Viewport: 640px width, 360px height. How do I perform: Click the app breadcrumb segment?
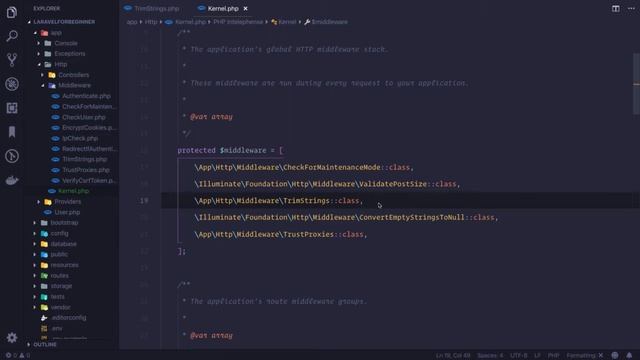pos(131,22)
